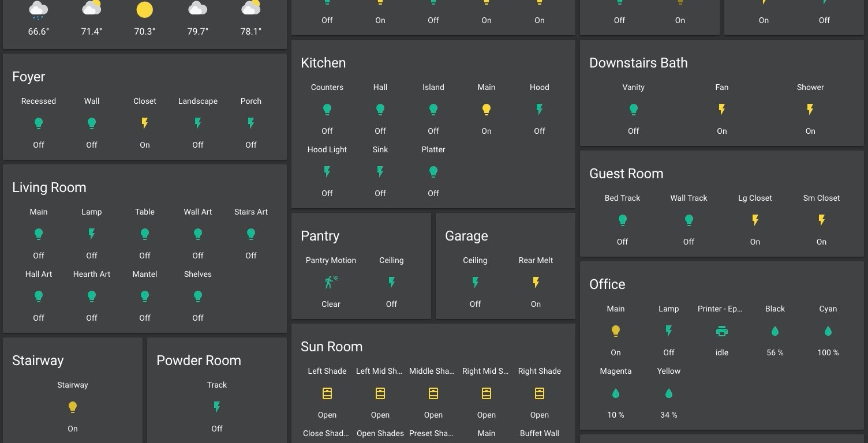Click the Office Cyan 100 % value

pos(828,352)
